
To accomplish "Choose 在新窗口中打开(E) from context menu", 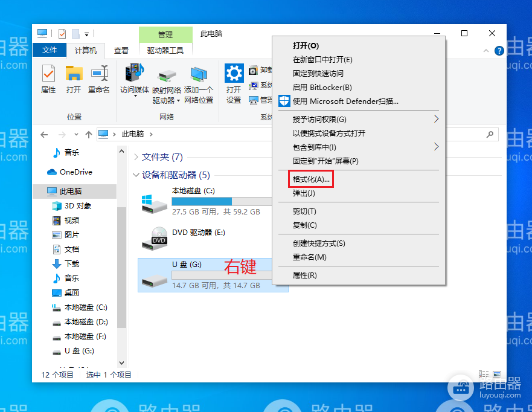I will coord(359,60).
